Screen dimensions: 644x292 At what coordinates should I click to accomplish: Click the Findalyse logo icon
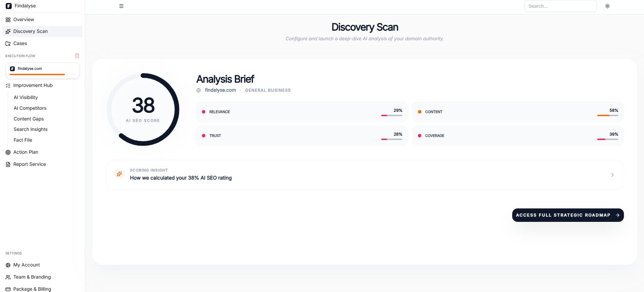[8, 6]
